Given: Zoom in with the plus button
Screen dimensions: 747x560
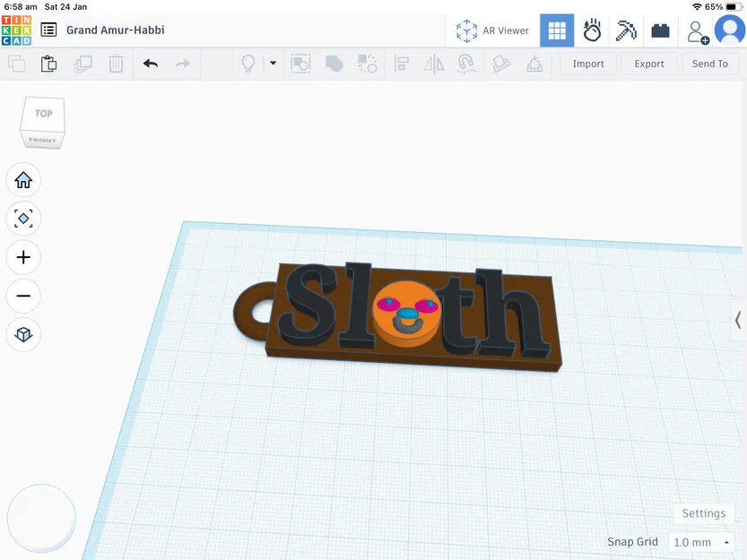Looking at the screenshot, I should (23, 257).
